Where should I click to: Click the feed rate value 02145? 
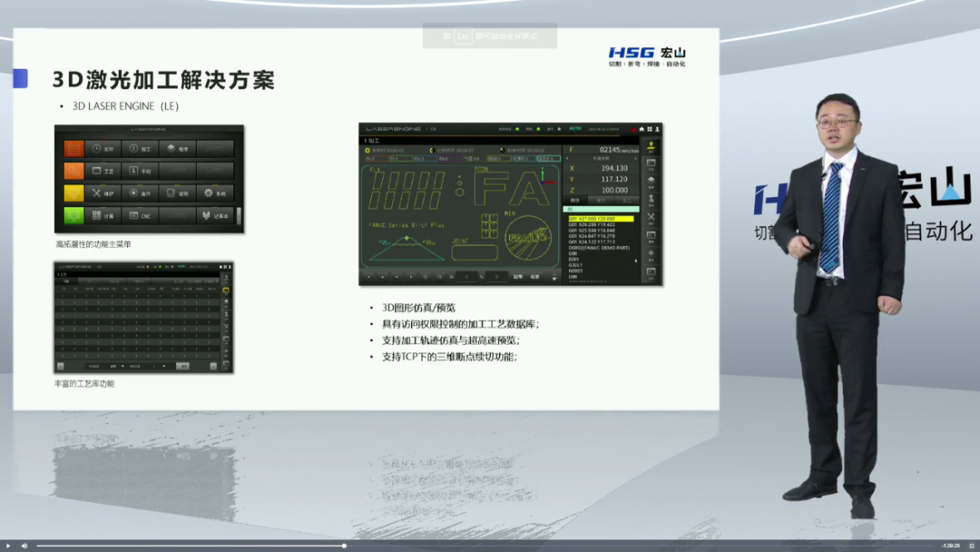coord(610,150)
